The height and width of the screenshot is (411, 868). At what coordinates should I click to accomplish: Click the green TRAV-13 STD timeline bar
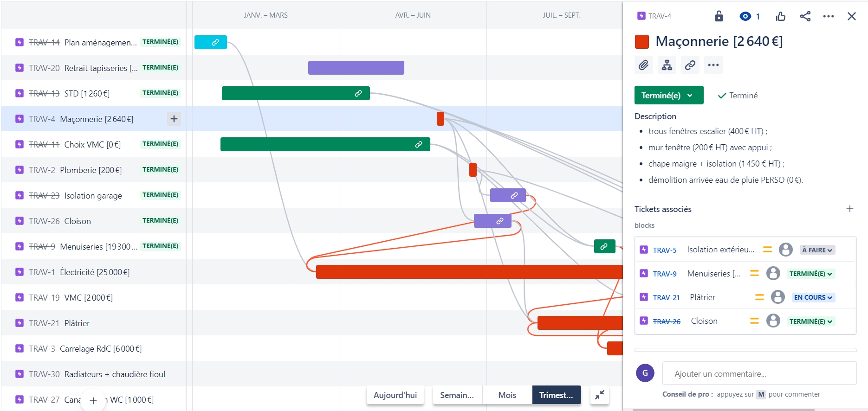coord(296,93)
